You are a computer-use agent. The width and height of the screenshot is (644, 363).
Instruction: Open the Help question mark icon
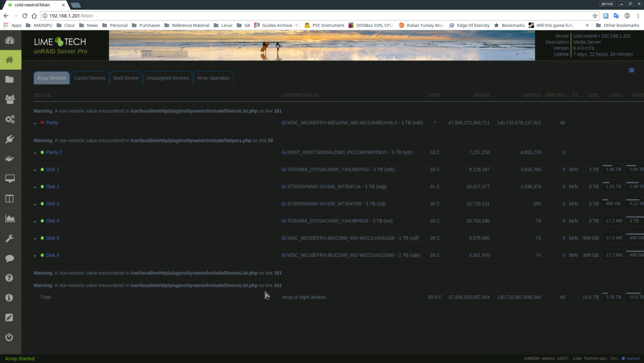point(10,278)
